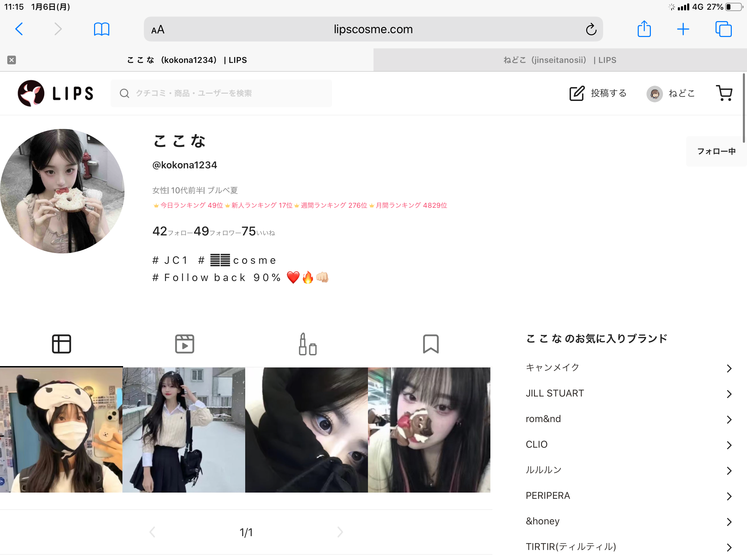This screenshot has height=560, width=747.
Task: Switch to the ねどこ (jinseitanosii) tab
Action: pos(560,60)
